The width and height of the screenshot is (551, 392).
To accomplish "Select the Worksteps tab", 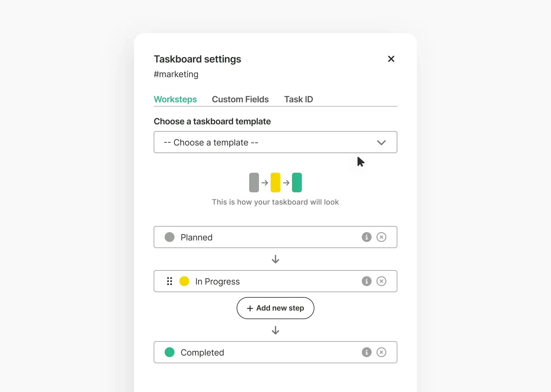I will [175, 99].
